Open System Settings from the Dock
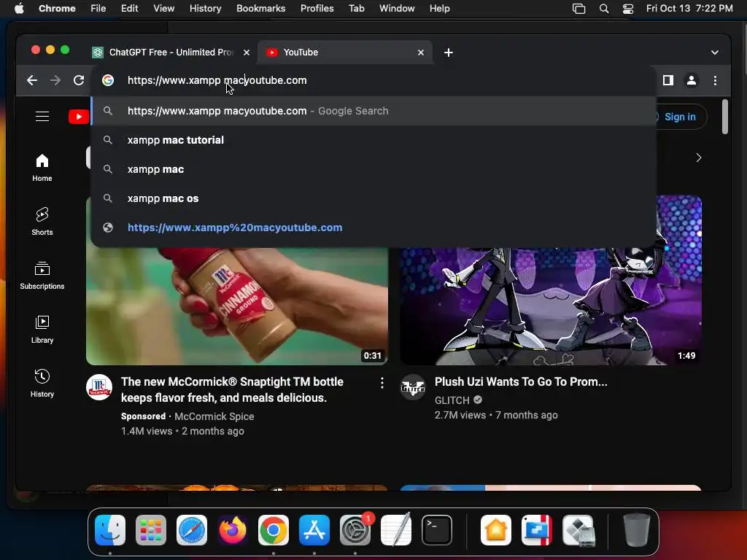 [355, 530]
